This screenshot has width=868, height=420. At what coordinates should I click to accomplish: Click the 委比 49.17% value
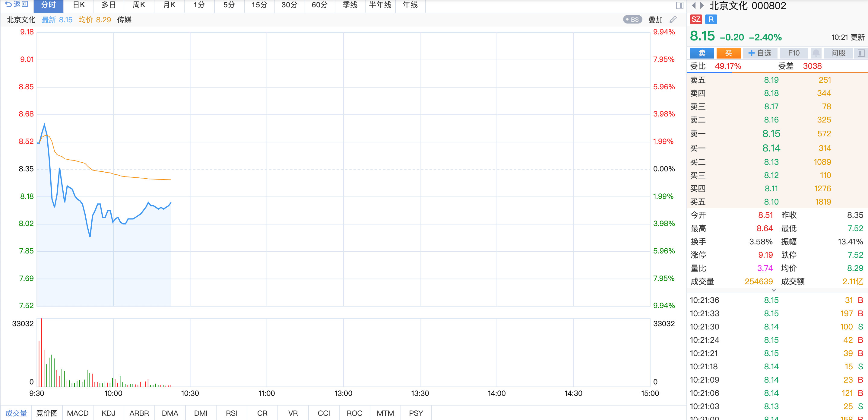click(x=728, y=66)
